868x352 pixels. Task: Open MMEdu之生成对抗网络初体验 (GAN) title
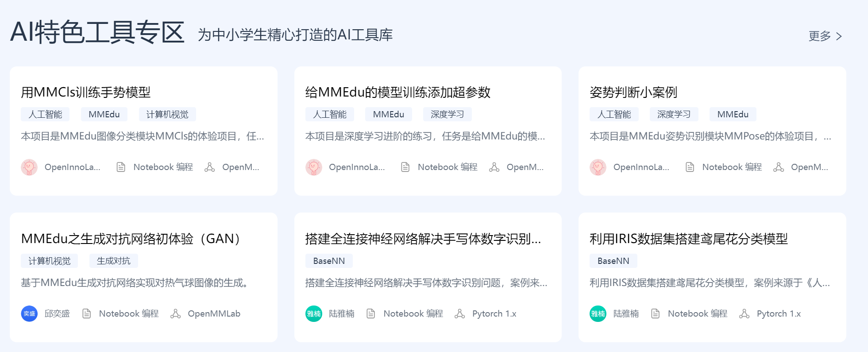coord(131,239)
